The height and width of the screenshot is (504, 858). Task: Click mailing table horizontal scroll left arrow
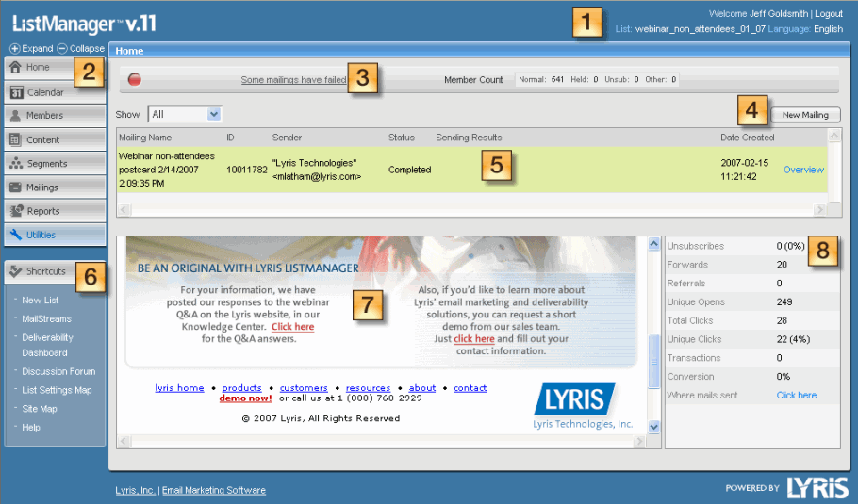point(124,209)
